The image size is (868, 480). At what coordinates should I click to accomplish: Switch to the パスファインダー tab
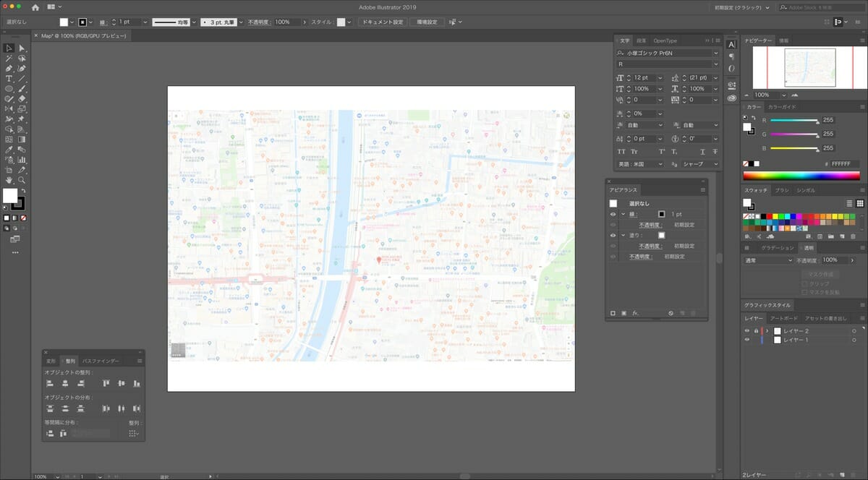tap(101, 360)
